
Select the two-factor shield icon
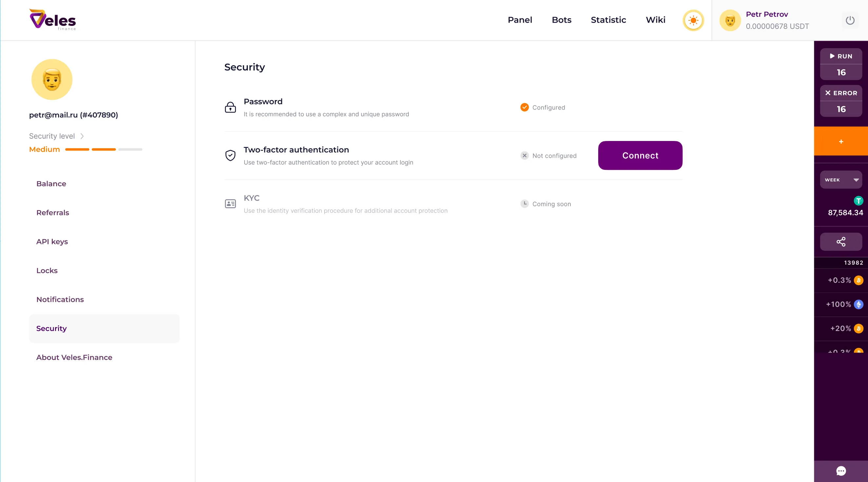click(x=230, y=155)
